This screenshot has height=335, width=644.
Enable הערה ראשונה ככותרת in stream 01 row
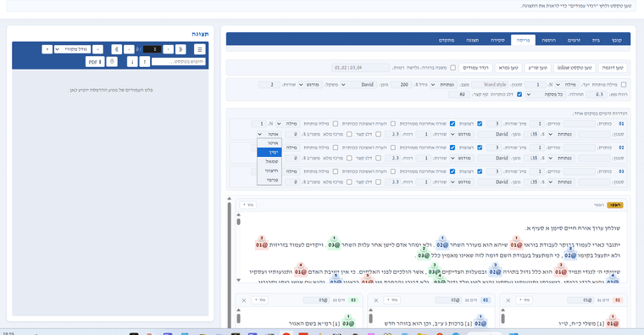(x=393, y=124)
